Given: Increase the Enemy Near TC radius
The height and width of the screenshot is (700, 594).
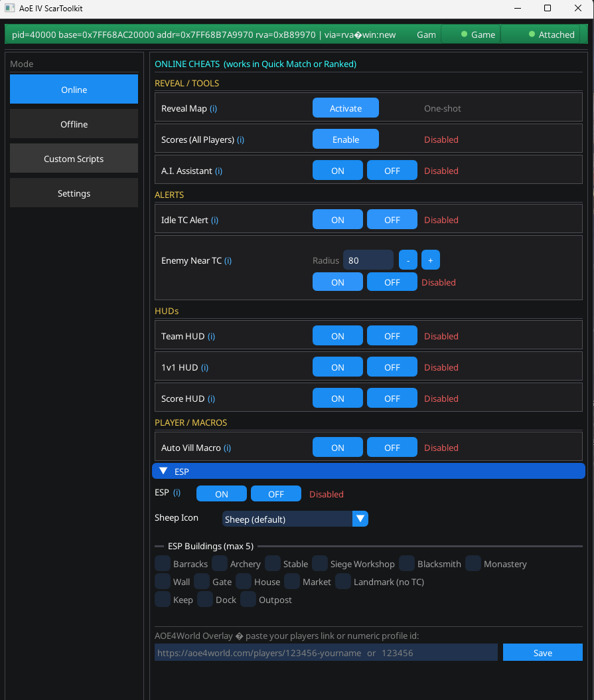Looking at the screenshot, I should tap(430, 260).
